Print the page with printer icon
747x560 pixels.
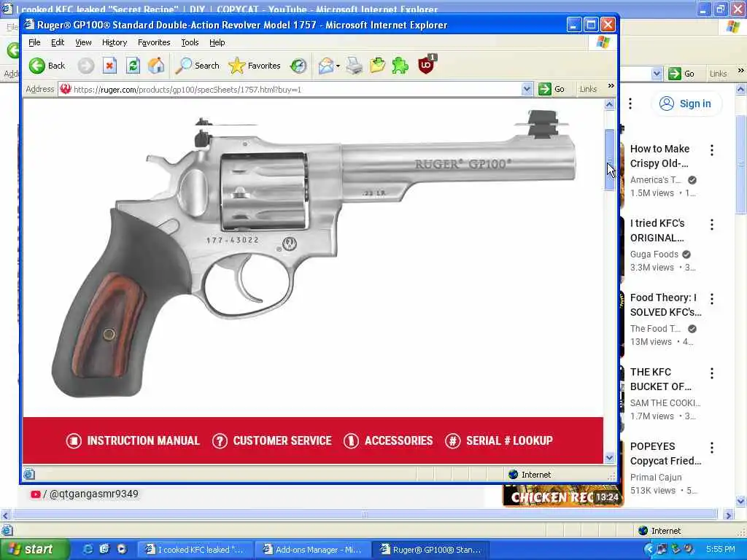click(354, 66)
